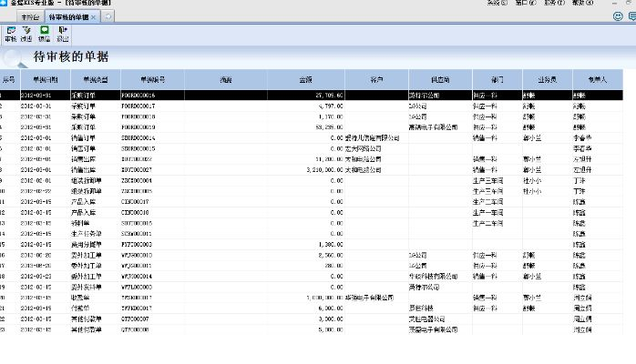Click the 业务员 column header
The width and height of the screenshot is (636, 364).
coord(548,80)
